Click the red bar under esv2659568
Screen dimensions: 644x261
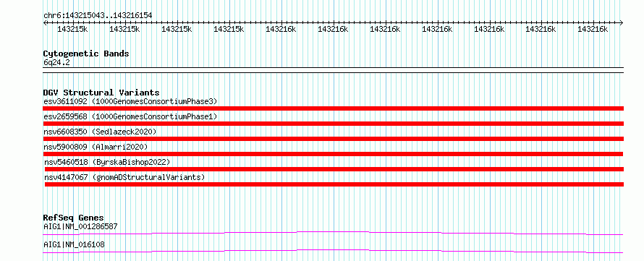333,124
